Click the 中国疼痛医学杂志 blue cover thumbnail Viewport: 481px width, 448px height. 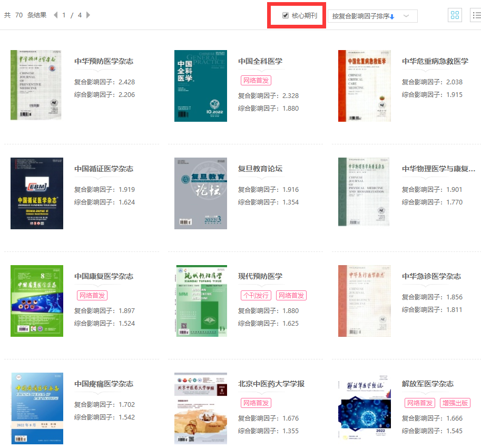[x=37, y=408]
